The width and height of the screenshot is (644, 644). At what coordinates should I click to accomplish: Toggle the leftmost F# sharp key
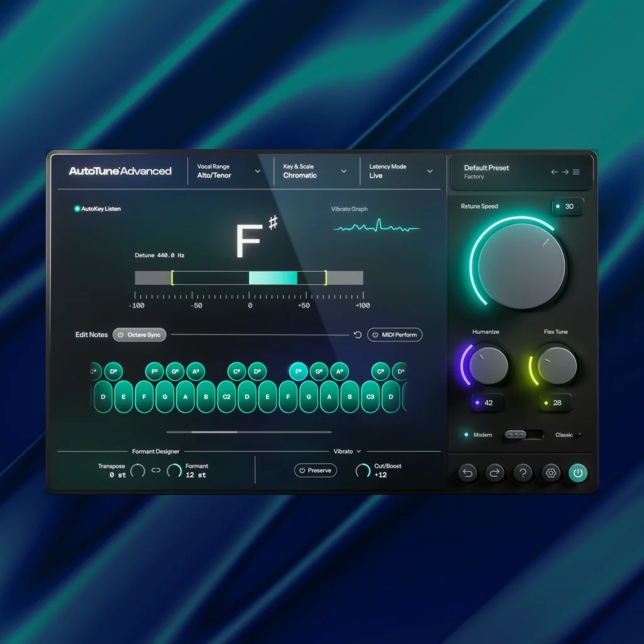tap(155, 371)
